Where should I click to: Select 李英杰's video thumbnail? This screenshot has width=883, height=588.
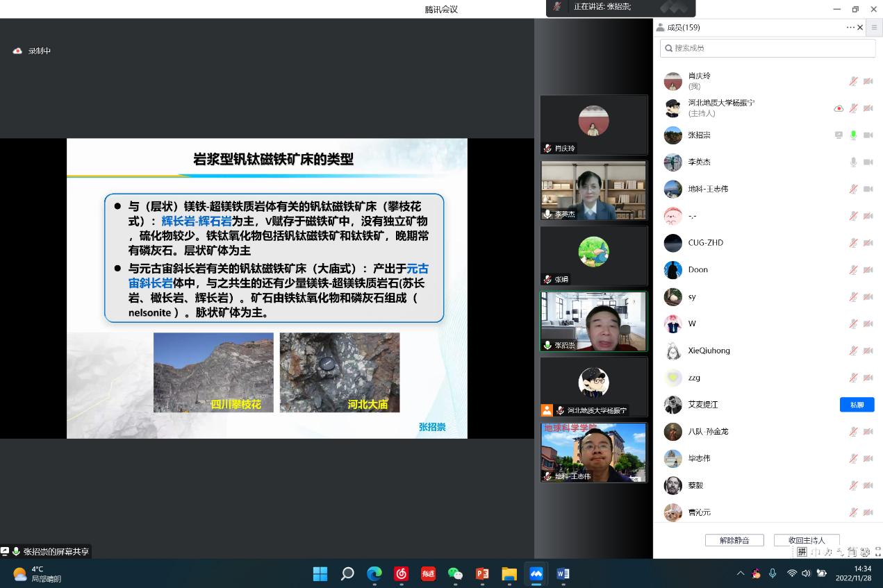click(x=593, y=190)
